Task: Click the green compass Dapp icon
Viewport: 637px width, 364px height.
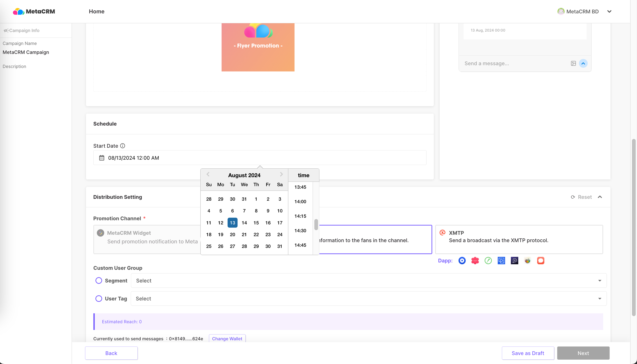Action: (x=488, y=260)
